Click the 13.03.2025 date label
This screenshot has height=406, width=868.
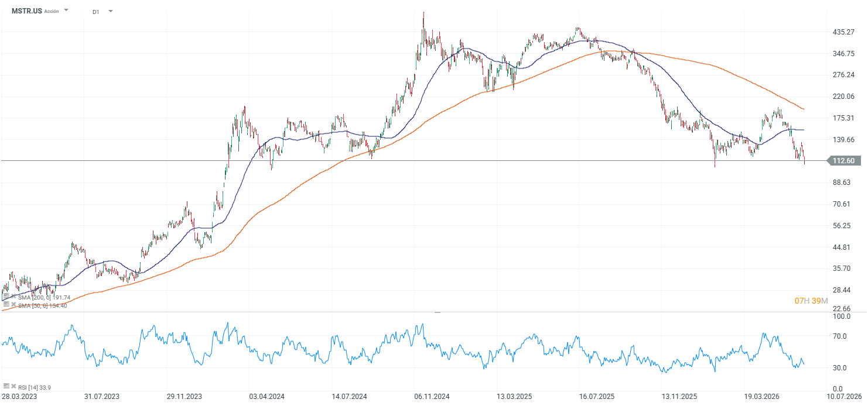[514, 397]
